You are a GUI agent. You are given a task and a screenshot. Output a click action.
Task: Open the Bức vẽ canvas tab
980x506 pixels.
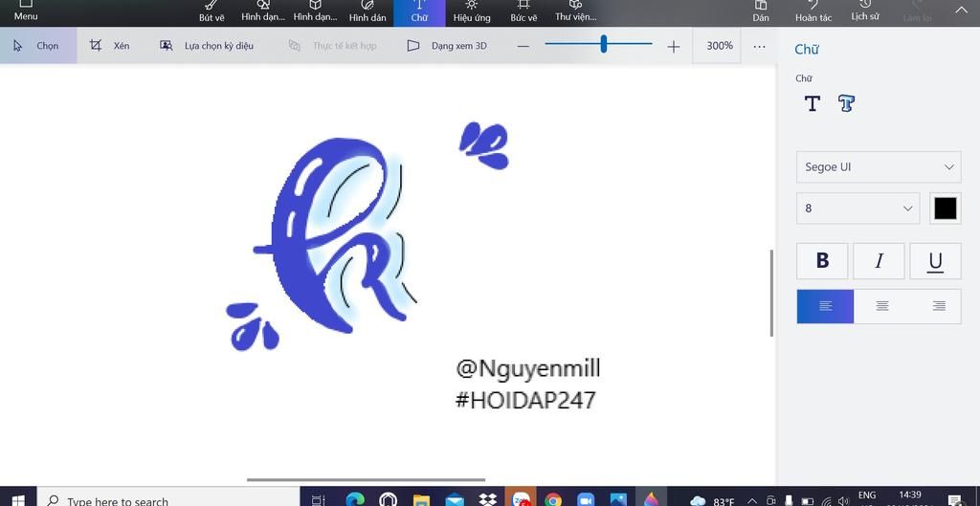[523, 12]
